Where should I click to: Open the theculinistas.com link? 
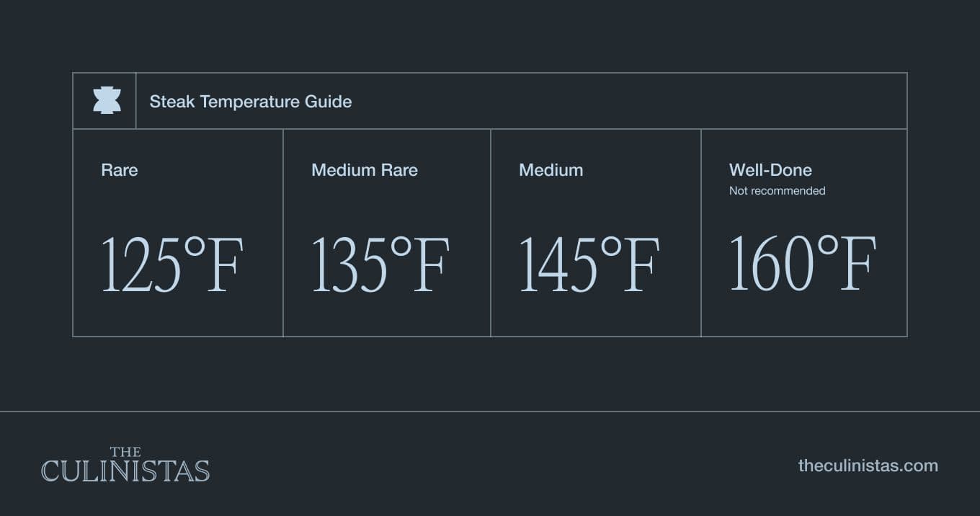868,466
